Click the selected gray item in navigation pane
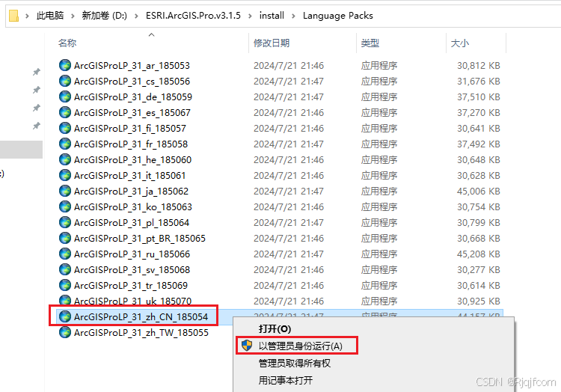This screenshot has height=392, width=561. 21,149
